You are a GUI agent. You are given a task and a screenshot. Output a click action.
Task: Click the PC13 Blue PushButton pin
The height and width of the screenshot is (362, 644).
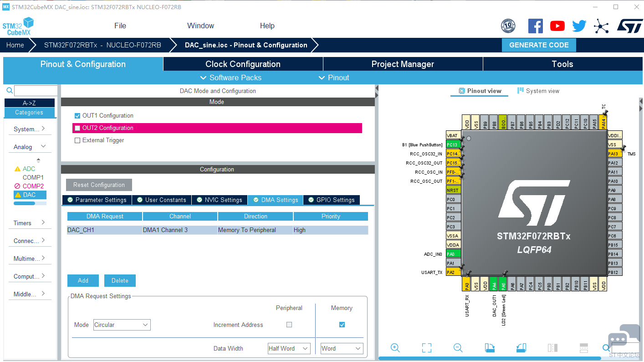click(x=454, y=145)
